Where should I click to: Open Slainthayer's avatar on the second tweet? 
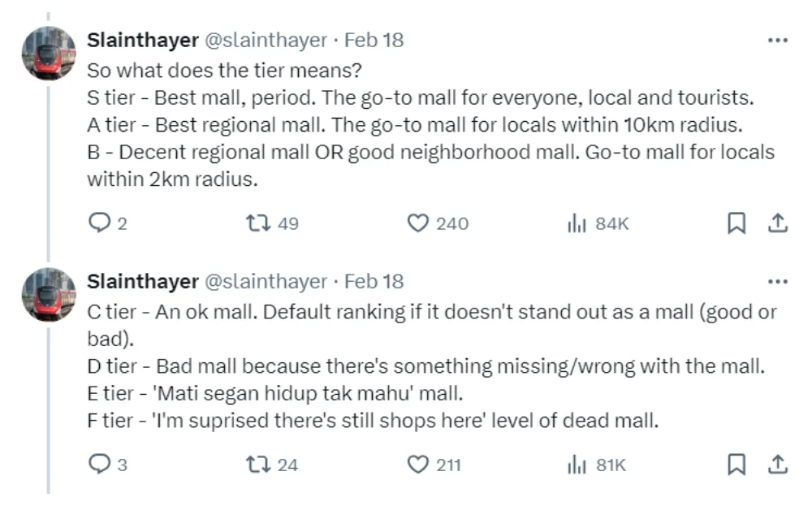click(x=49, y=295)
